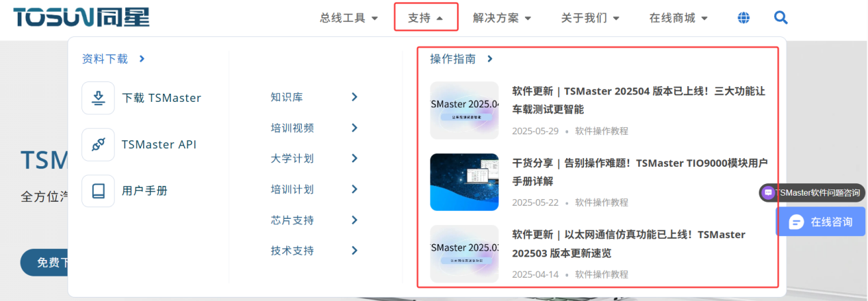The width and height of the screenshot is (868, 301).
Task: Click the chat bubble icon in 在线咨询
Action: coord(796,222)
